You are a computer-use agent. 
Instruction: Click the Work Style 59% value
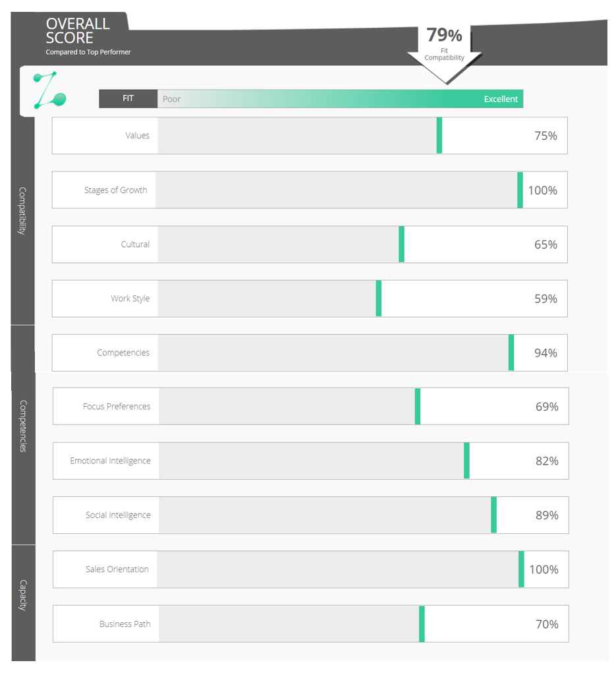tap(546, 299)
